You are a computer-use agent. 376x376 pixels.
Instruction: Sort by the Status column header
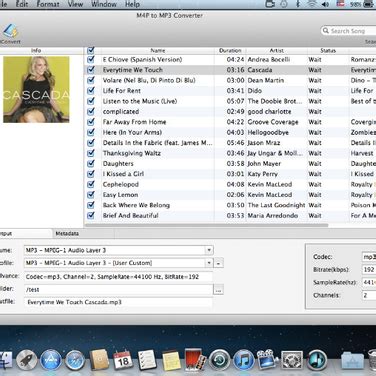pyautogui.click(x=328, y=51)
